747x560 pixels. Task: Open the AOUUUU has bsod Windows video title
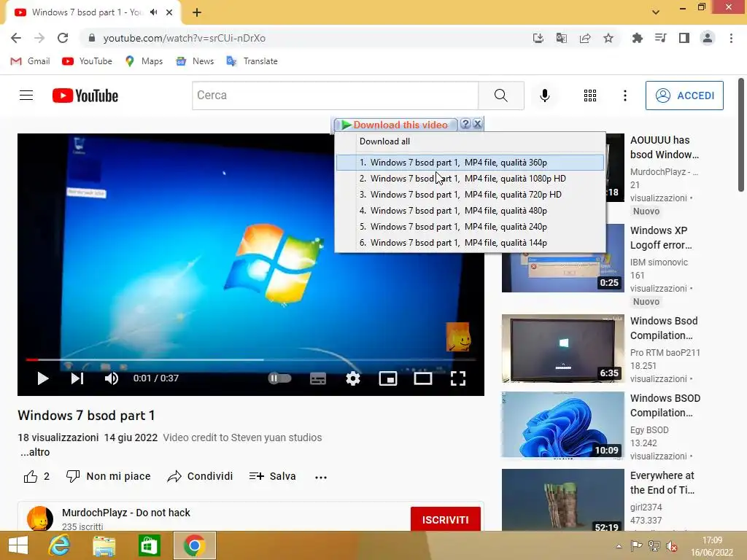point(665,147)
